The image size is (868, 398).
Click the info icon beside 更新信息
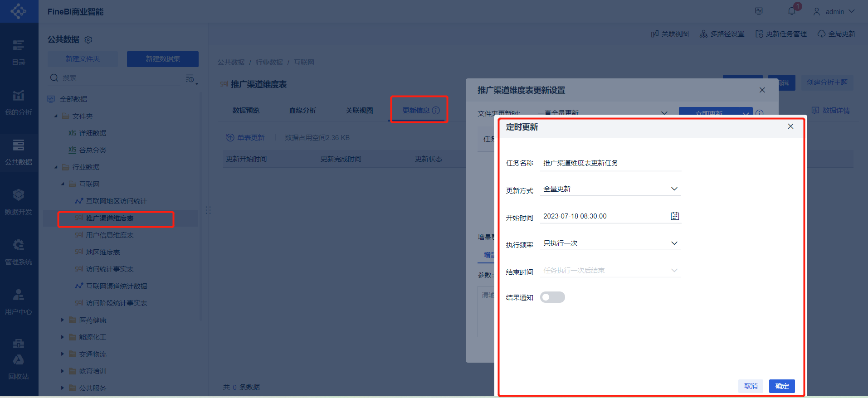[436, 110]
